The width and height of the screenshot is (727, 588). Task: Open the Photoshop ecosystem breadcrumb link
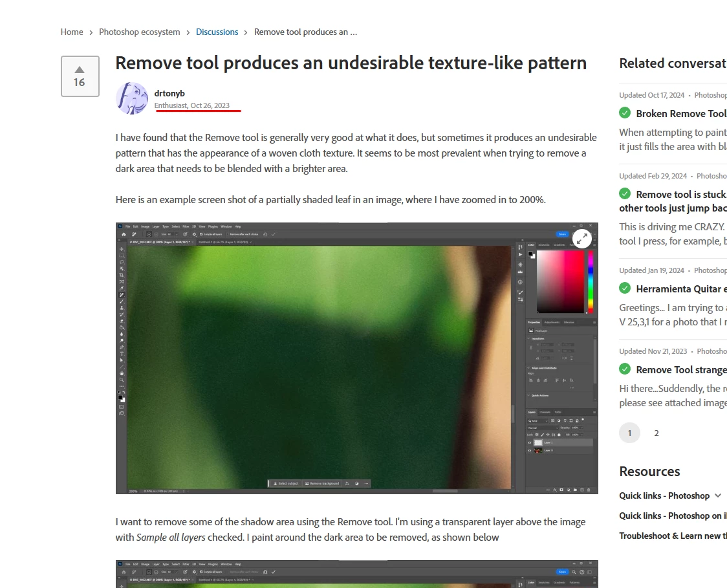140,32
